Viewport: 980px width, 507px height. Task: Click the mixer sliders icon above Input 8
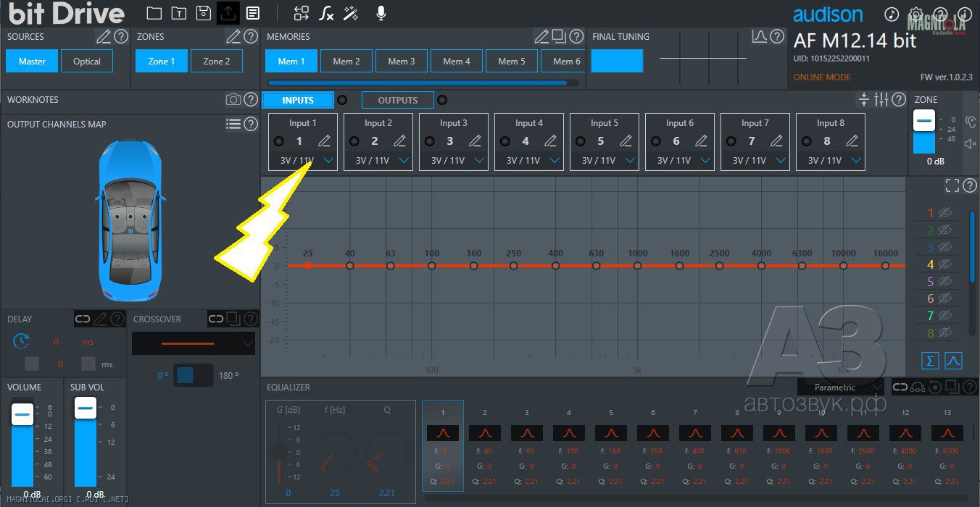[881, 99]
